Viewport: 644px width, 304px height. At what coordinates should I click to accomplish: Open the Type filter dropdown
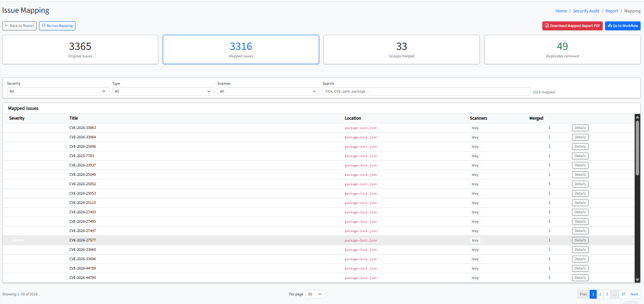click(x=163, y=91)
